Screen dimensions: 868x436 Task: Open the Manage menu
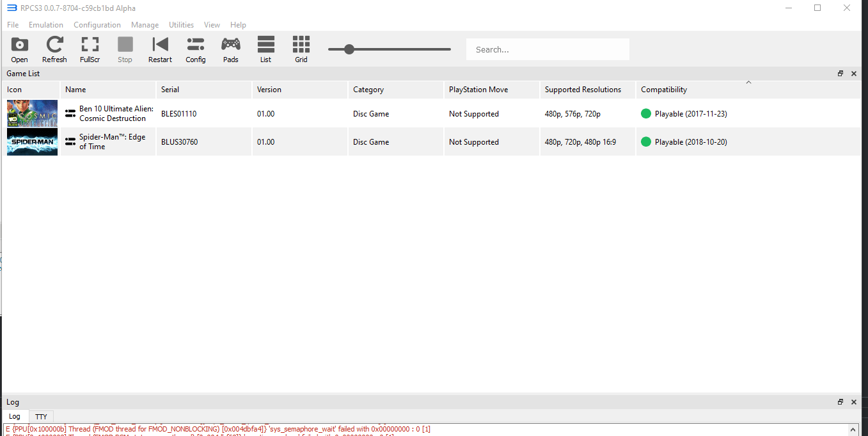[145, 25]
